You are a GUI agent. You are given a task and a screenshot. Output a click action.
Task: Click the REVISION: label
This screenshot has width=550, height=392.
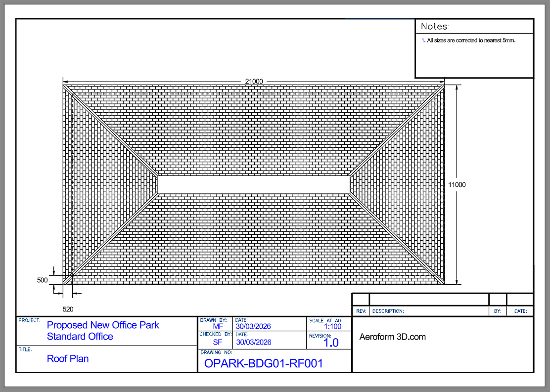[320, 336]
